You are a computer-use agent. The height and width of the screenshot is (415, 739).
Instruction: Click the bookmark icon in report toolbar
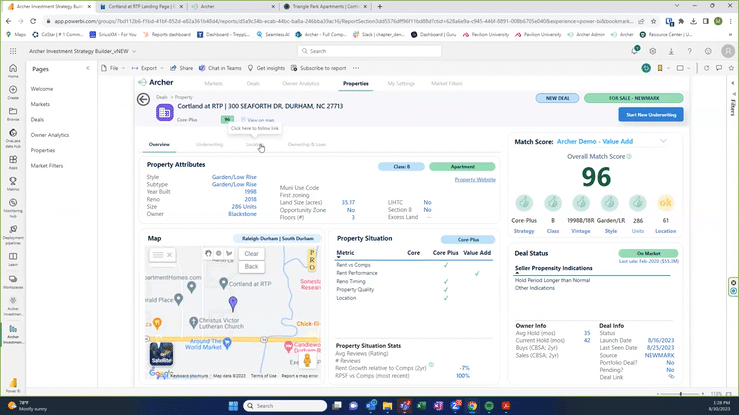(660, 68)
